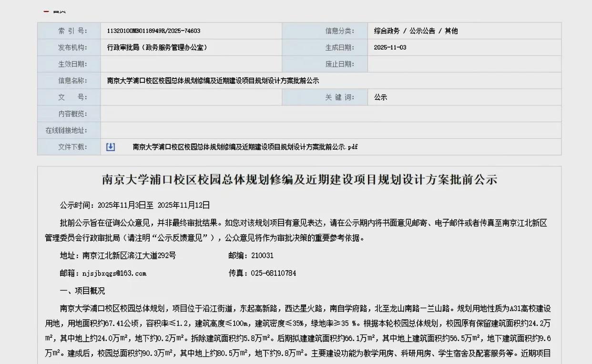592x364 pixels.
Task: Select keyword value 公示
Action: (380, 97)
